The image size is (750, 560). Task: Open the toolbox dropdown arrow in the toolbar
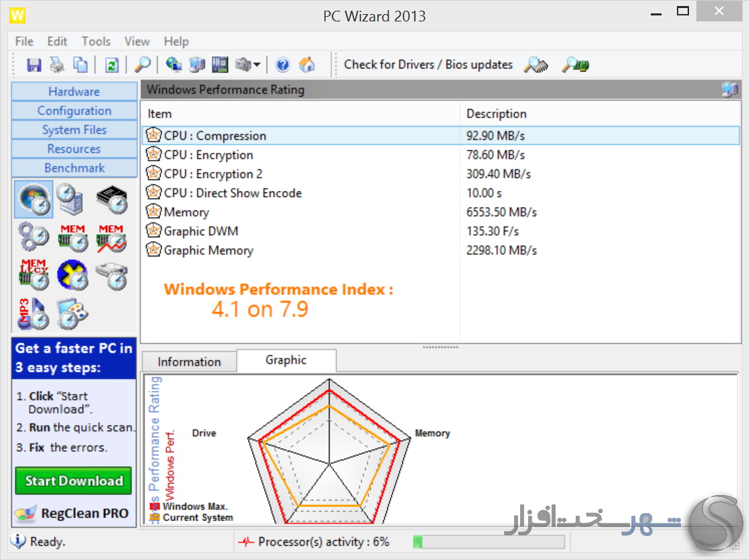[x=257, y=64]
